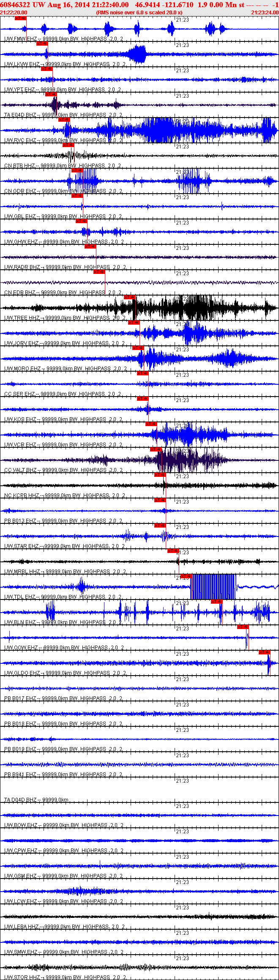
Task: Click the pick marker on the CC.SEP trace
Action: (x=142, y=373)
